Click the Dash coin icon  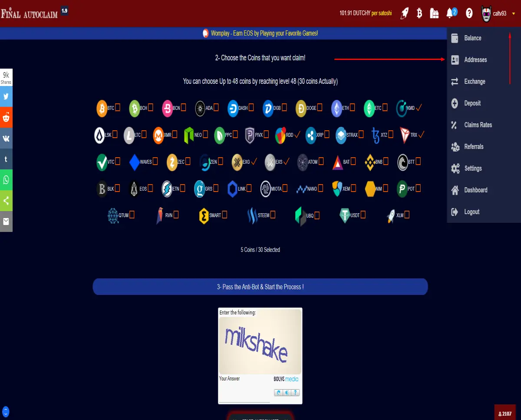click(233, 109)
